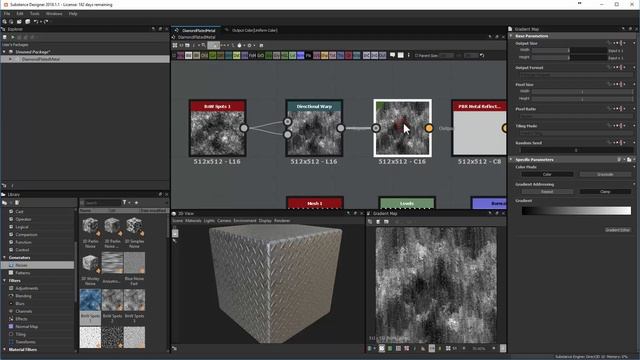Select the Adjustments filter category
Screen dimensions: 640x360
click(27, 288)
